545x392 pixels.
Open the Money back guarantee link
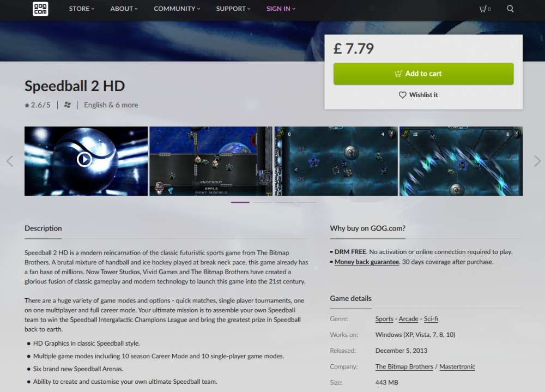tap(367, 262)
